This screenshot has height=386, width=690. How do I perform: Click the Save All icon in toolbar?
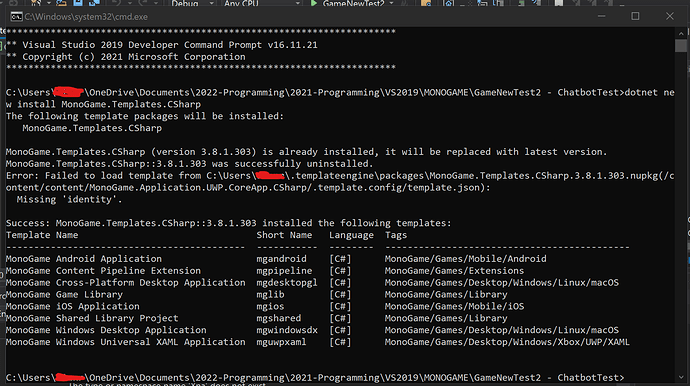(x=94, y=3)
